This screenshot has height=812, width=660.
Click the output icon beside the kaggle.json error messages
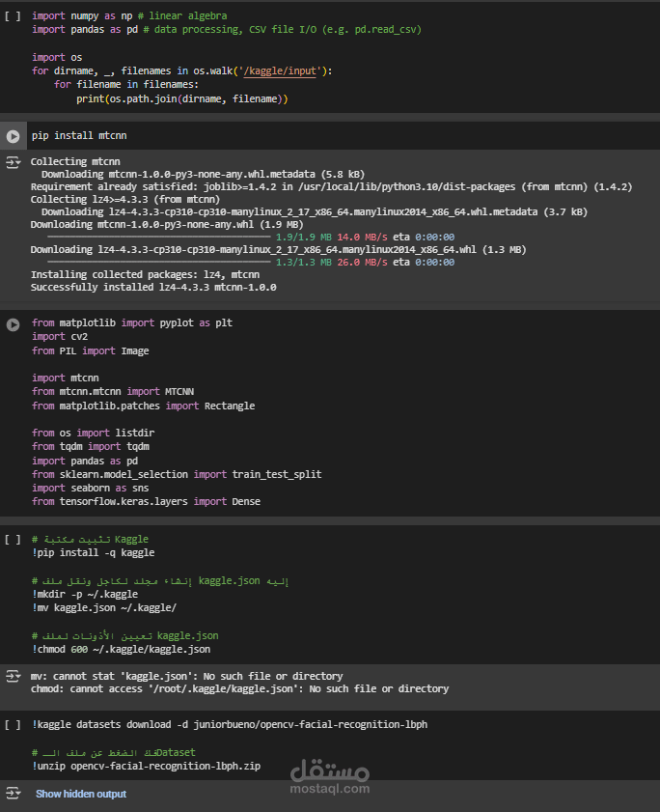point(13,677)
